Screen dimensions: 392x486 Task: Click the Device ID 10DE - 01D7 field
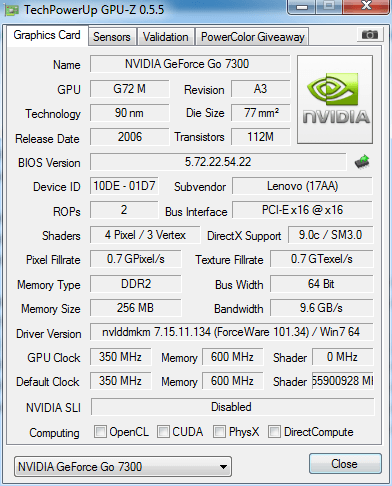tap(124, 186)
